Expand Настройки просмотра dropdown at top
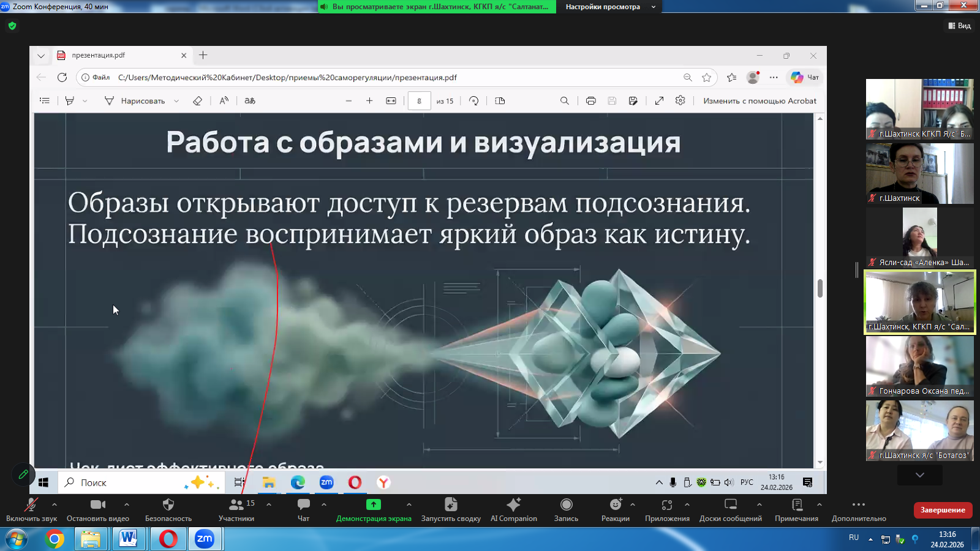 609,7
